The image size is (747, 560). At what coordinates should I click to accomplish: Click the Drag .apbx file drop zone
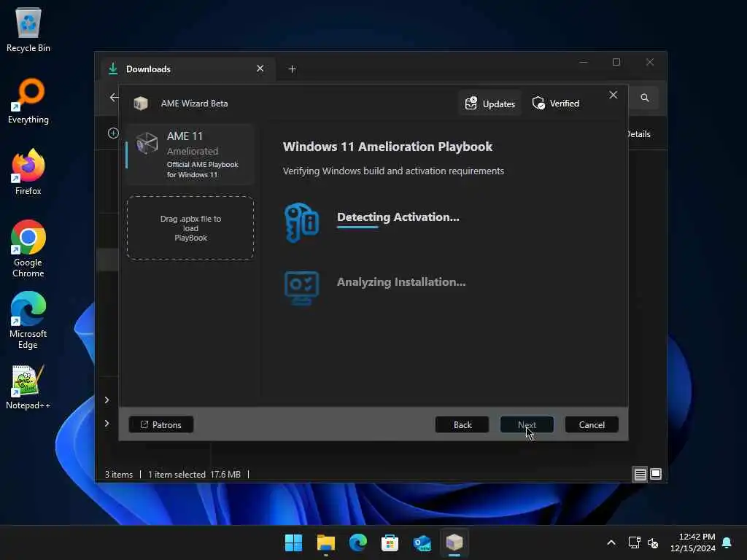(x=190, y=227)
